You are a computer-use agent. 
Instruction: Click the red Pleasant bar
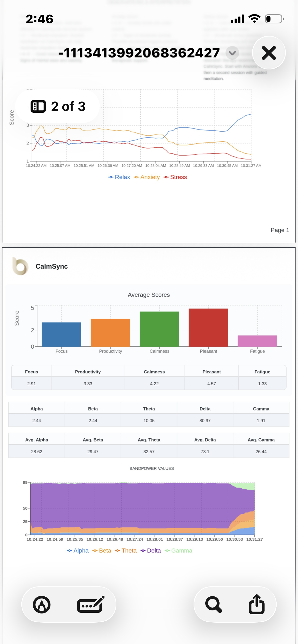tap(208, 328)
